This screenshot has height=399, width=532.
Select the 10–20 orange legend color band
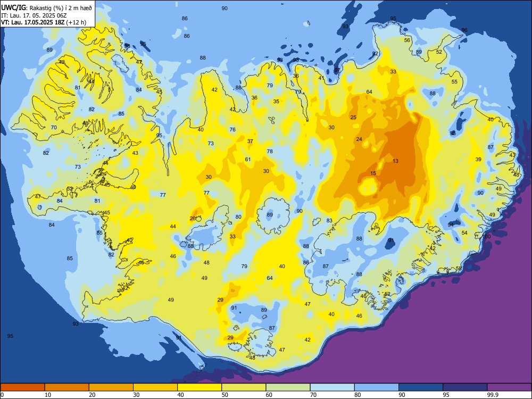click(67, 387)
